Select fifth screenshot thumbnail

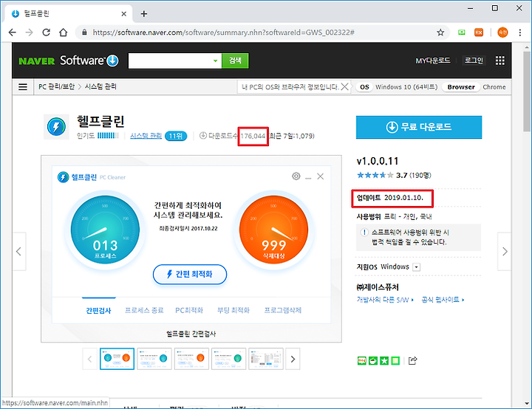(266, 359)
